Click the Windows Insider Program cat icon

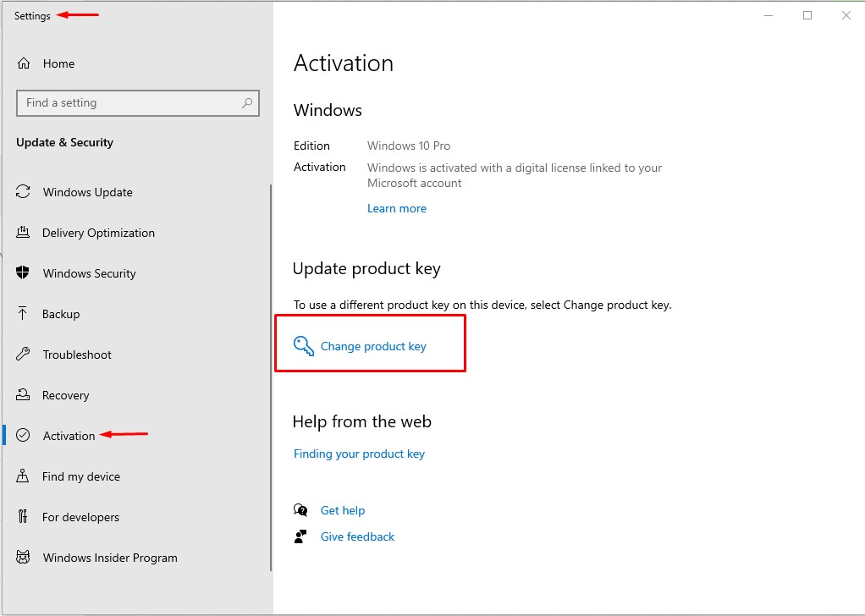(x=23, y=557)
